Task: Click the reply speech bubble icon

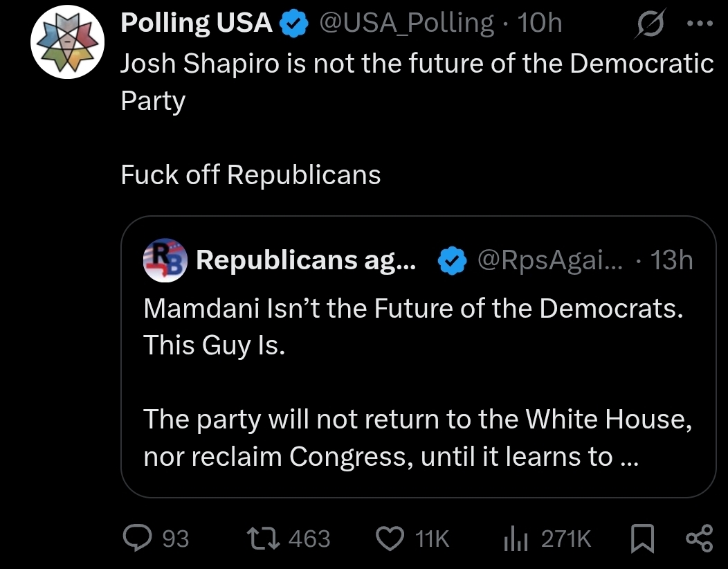Action: tap(138, 537)
